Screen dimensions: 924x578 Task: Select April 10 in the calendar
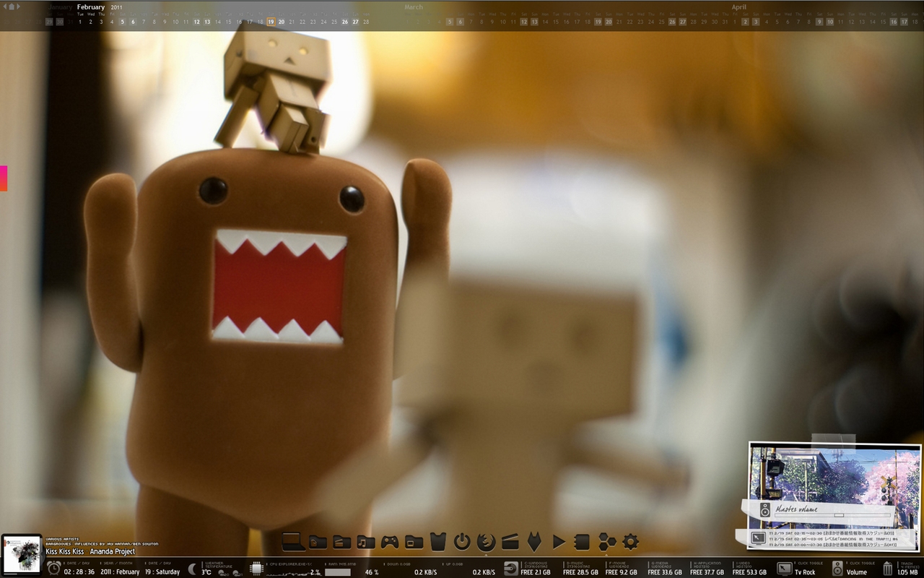(830, 22)
